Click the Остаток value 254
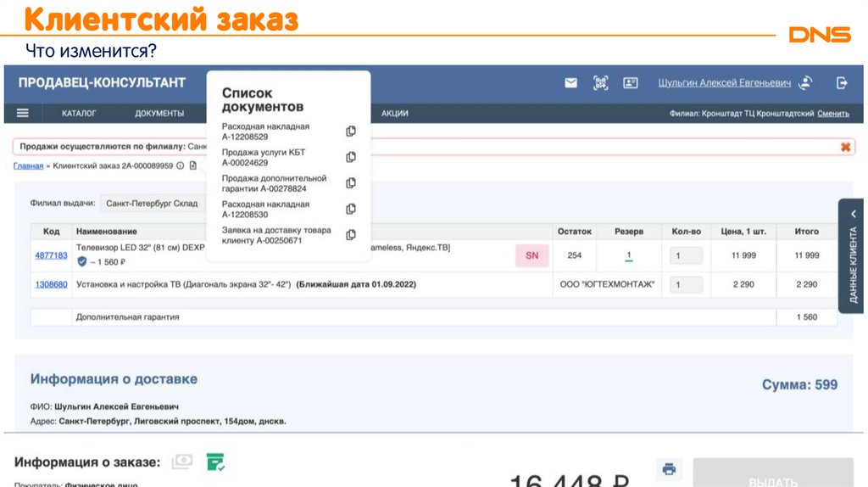This screenshot has width=868, height=487. pos(575,255)
